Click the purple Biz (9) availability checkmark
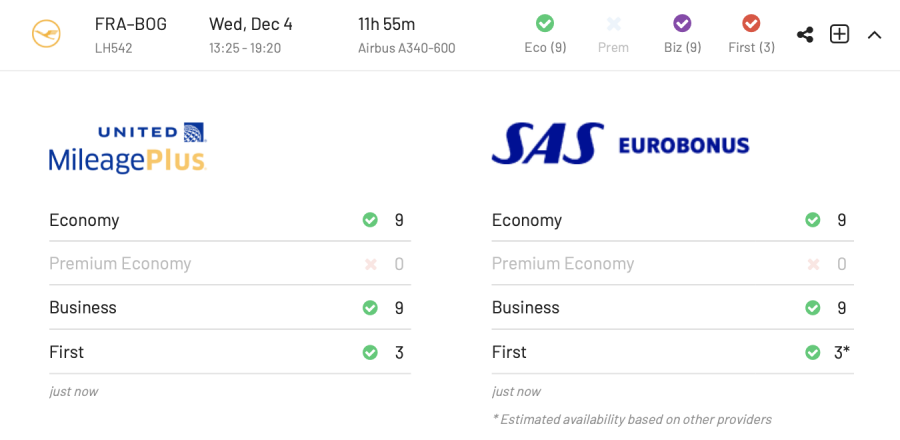Viewport: 900px width, 440px height. pos(682,23)
